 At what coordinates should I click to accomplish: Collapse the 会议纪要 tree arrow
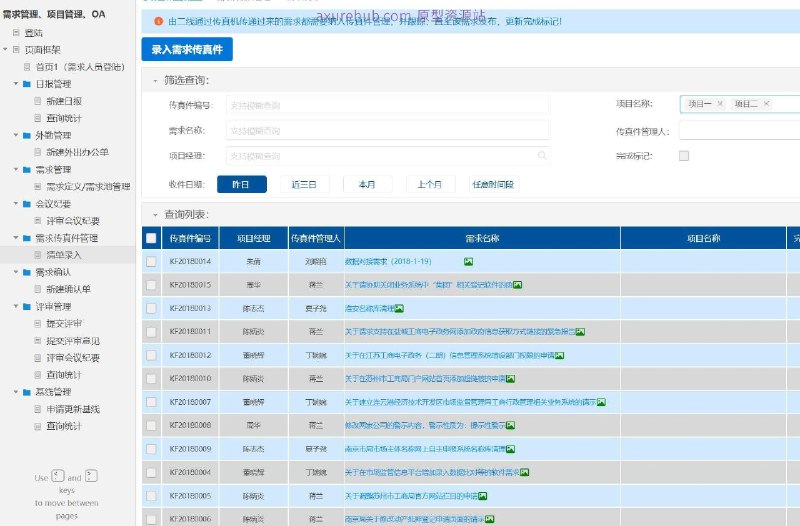pyautogui.click(x=16, y=204)
